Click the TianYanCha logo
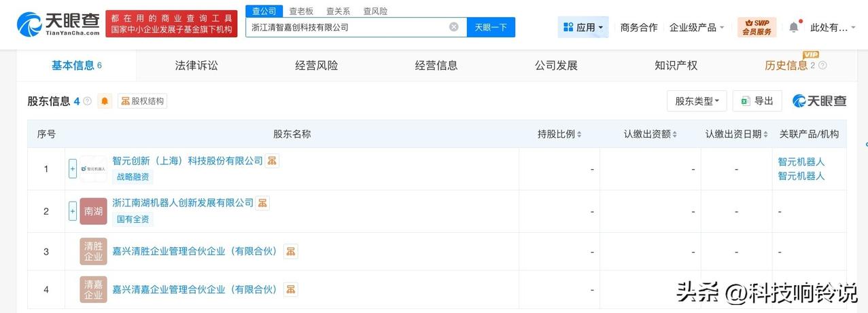868x313 pixels. pyautogui.click(x=58, y=24)
